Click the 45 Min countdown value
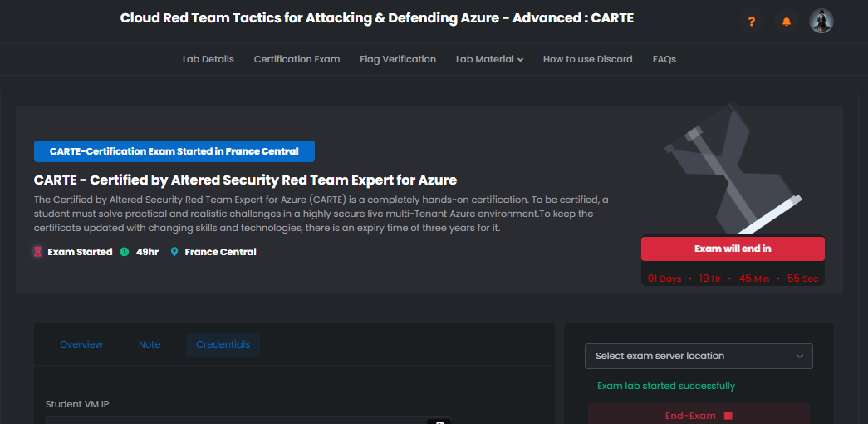Viewport: 868px width, 424px height. tap(754, 279)
